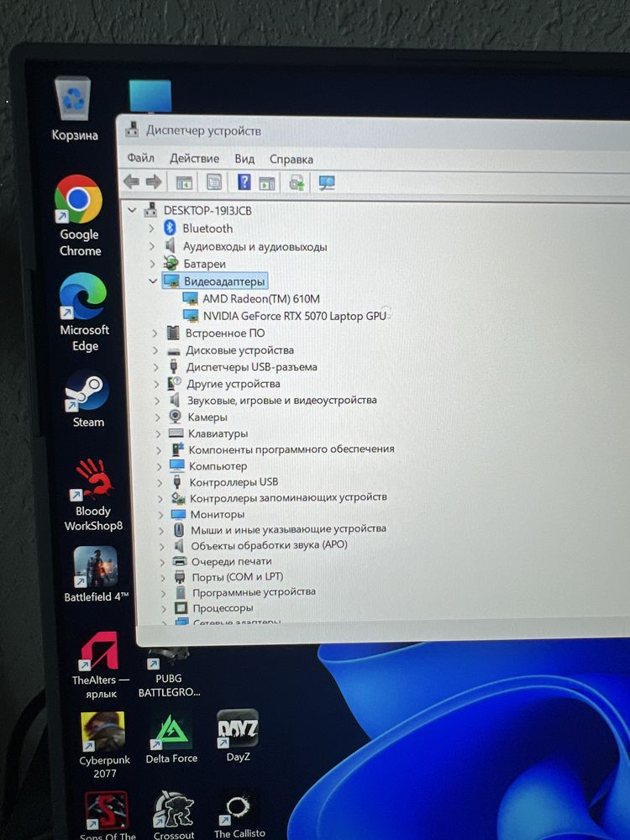Expand the Батареи category
Image resolution: width=630 pixels, height=840 pixels.
tap(153, 264)
